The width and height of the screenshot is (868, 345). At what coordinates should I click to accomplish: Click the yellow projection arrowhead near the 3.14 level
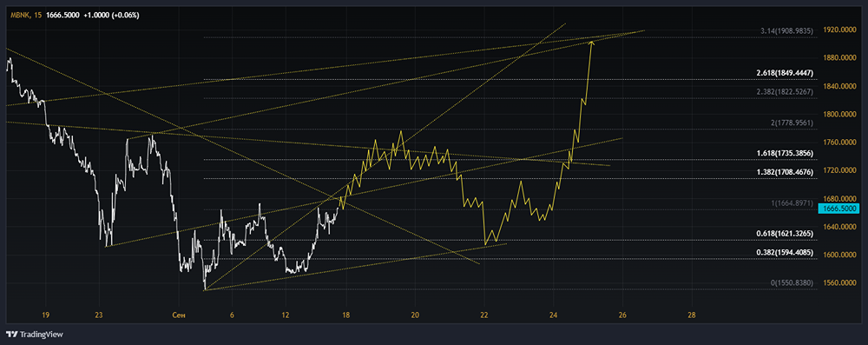[x=591, y=43]
